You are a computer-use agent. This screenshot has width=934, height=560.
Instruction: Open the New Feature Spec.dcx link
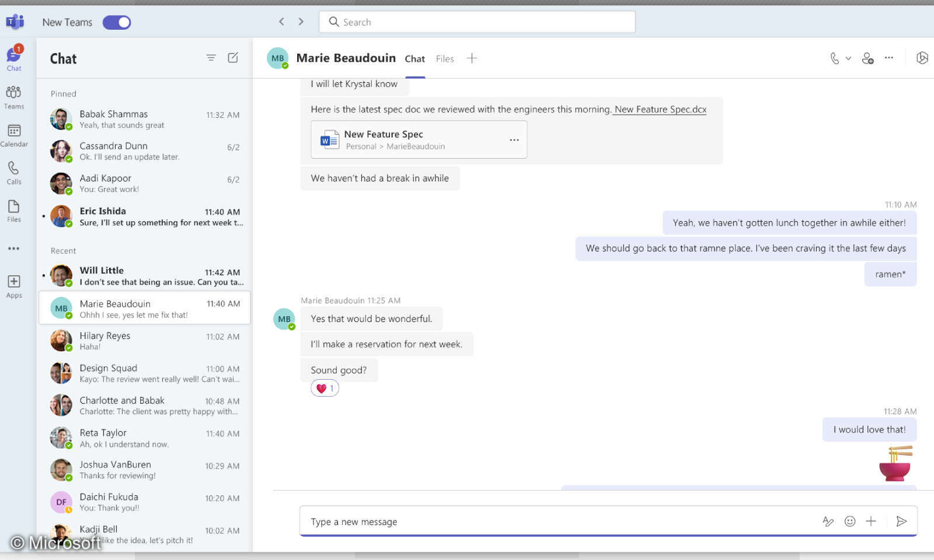pos(659,109)
